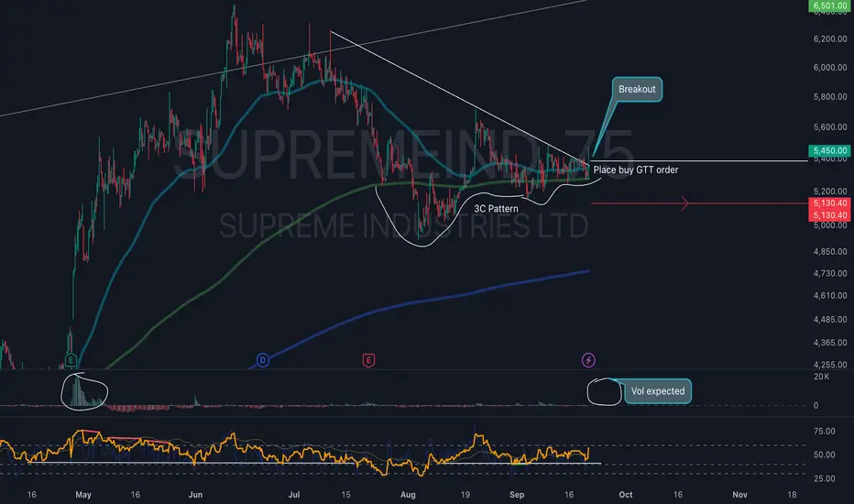
Task: Click the Jul label on time axis
Action: point(293,495)
